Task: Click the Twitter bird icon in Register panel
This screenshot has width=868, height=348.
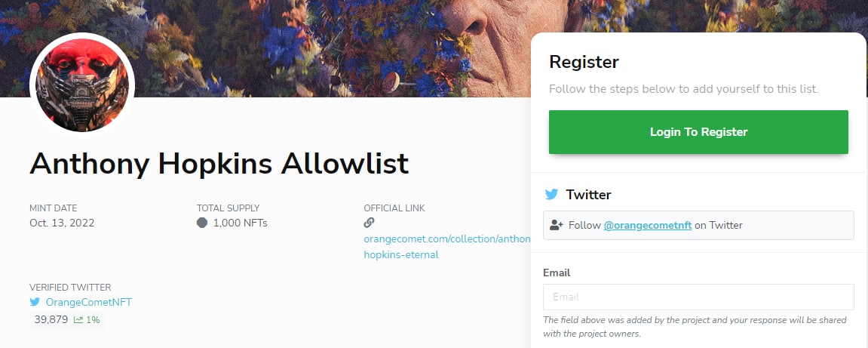Action: click(551, 195)
